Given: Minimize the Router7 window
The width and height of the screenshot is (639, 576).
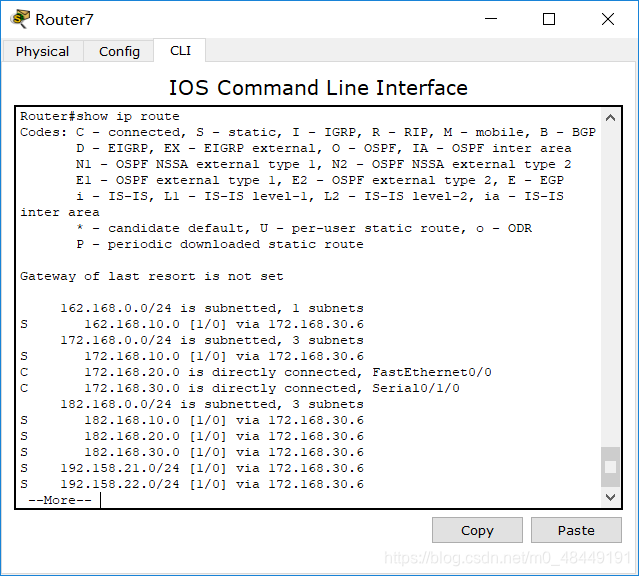Looking at the screenshot, I should [491, 19].
